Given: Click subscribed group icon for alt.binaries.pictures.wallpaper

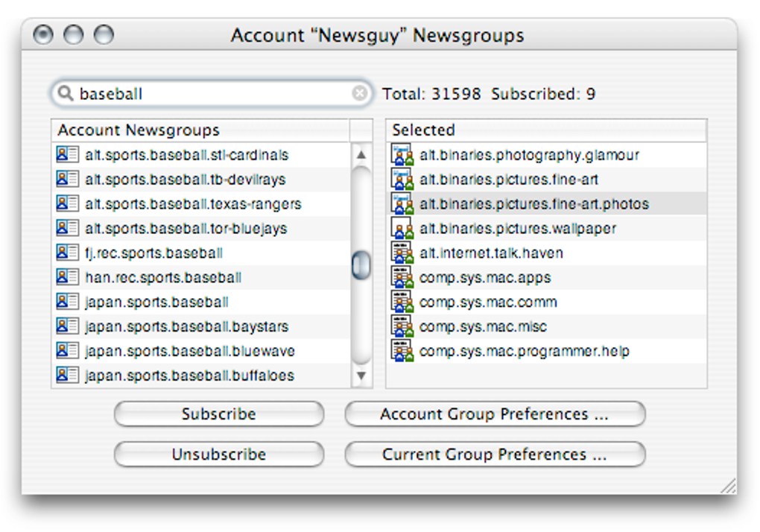Looking at the screenshot, I should tap(402, 228).
